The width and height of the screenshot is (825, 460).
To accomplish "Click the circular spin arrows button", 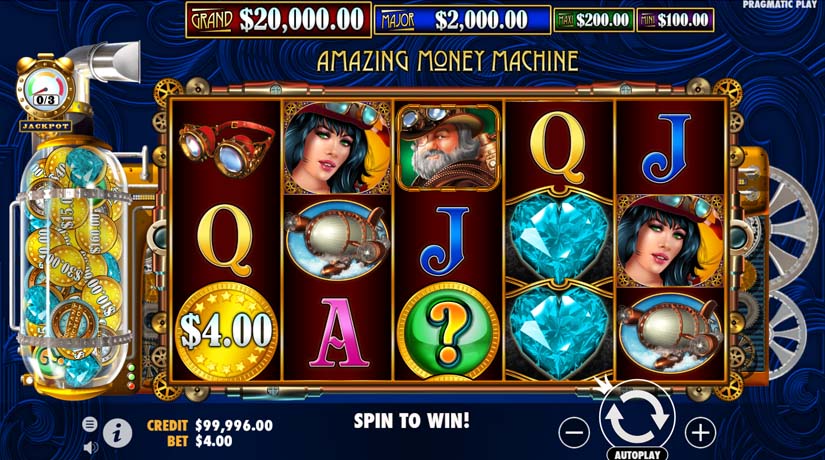I will coord(637,417).
